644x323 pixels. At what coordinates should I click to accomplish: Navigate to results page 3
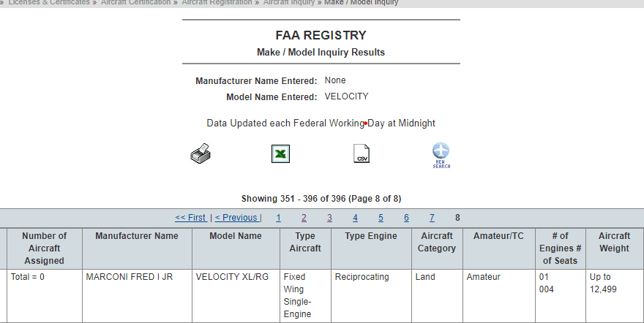pos(329,218)
